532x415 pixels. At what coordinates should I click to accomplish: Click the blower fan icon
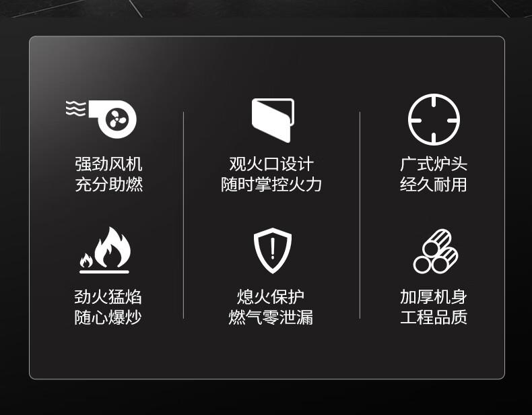click(101, 119)
